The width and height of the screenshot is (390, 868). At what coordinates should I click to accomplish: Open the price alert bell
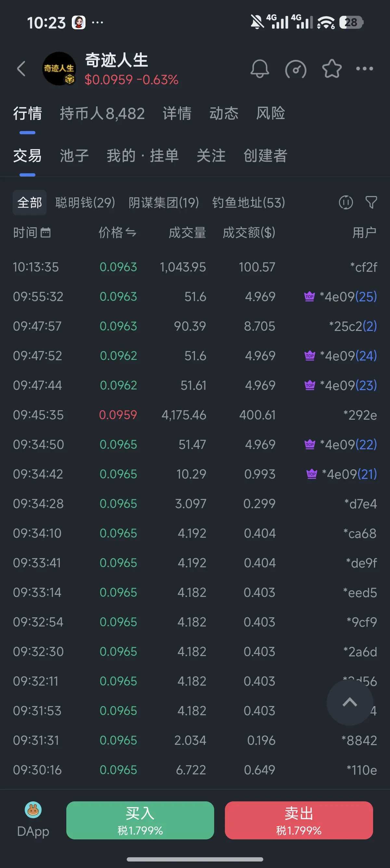[x=259, y=69]
